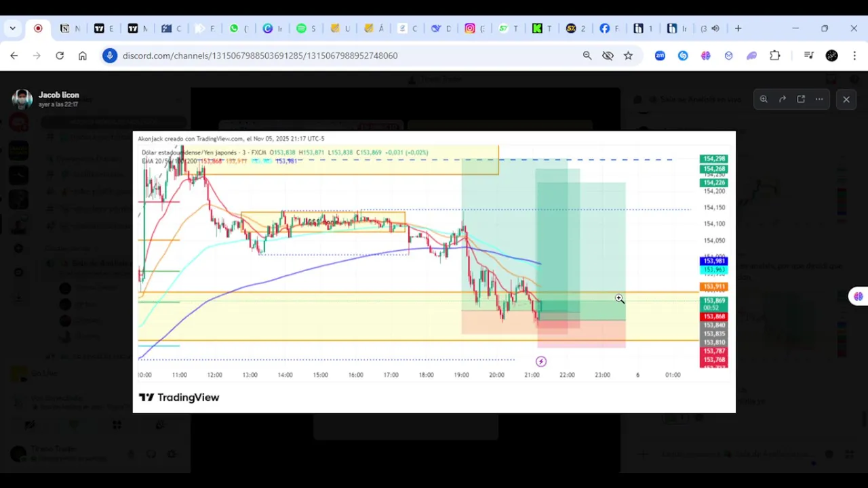Close the Discord image viewer

pyautogui.click(x=846, y=100)
